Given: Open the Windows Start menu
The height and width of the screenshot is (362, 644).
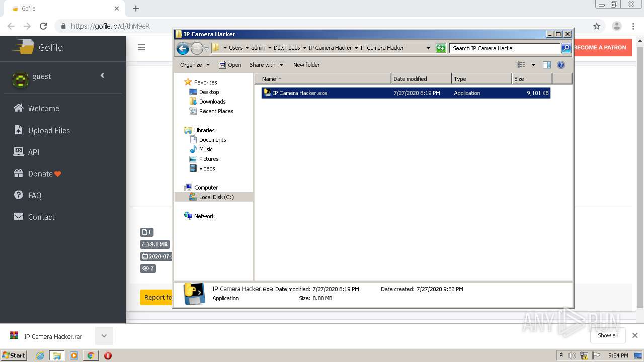Looking at the screenshot, I should pyautogui.click(x=14, y=355).
